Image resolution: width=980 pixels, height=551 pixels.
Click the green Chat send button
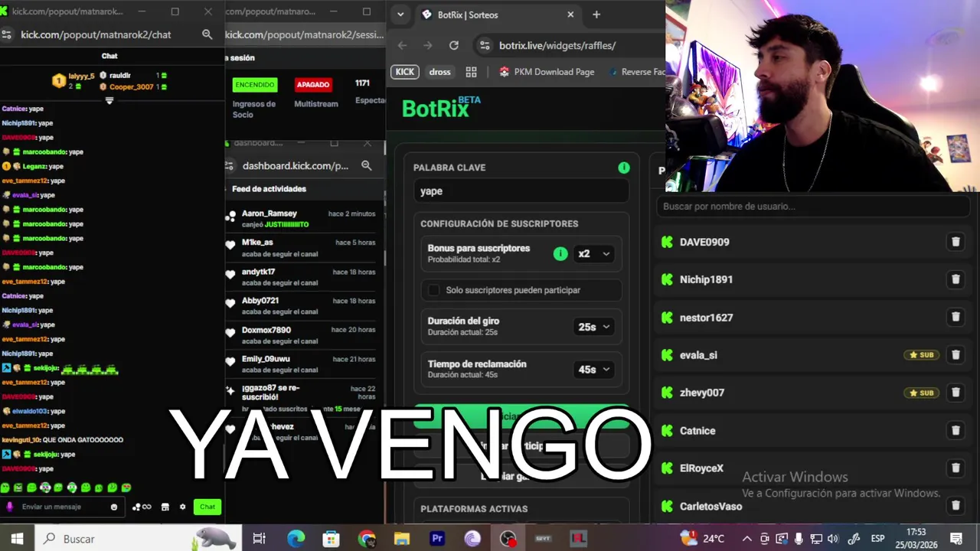(207, 507)
